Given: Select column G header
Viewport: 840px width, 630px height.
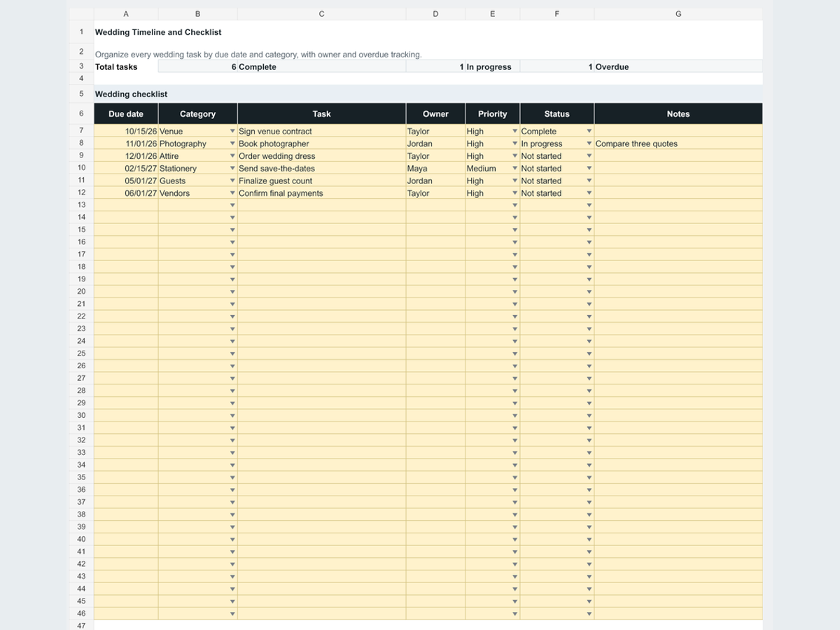Looking at the screenshot, I should click(x=678, y=14).
